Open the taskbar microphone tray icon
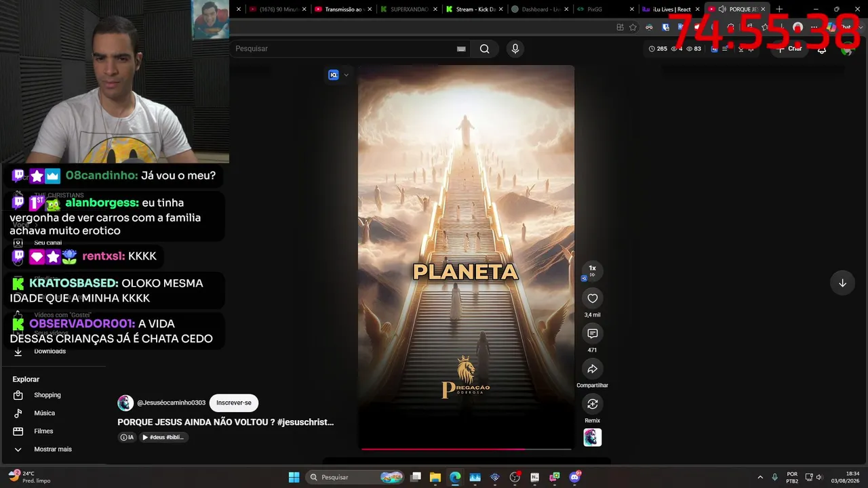The height and width of the screenshot is (488, 868). pyautogui.click(x=774, y=477)
